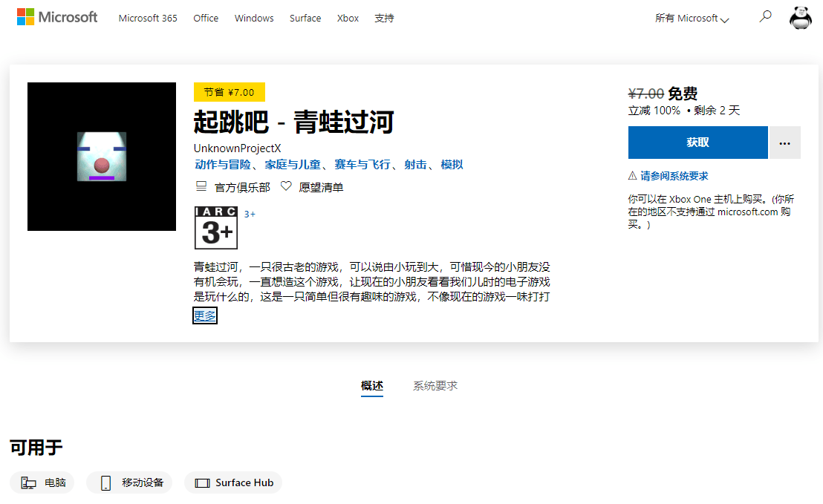Click the 移动设备 label text

(143, 482)
